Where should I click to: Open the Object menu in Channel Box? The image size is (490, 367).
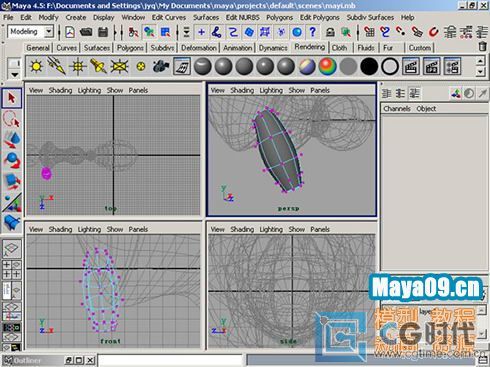pos(426,109)
